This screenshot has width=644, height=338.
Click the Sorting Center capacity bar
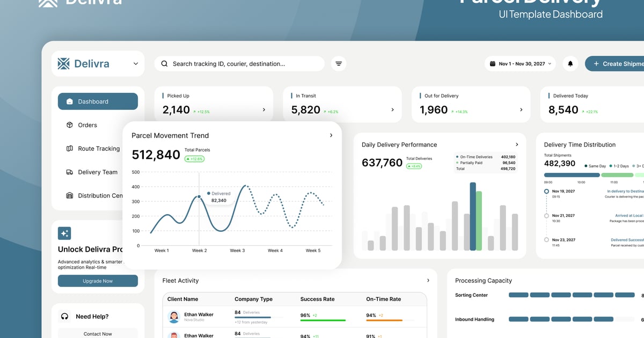coord(572,295)
